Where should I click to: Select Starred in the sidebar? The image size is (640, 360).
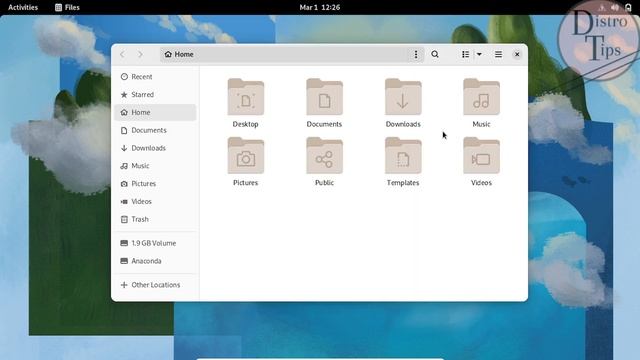point(156,94)
